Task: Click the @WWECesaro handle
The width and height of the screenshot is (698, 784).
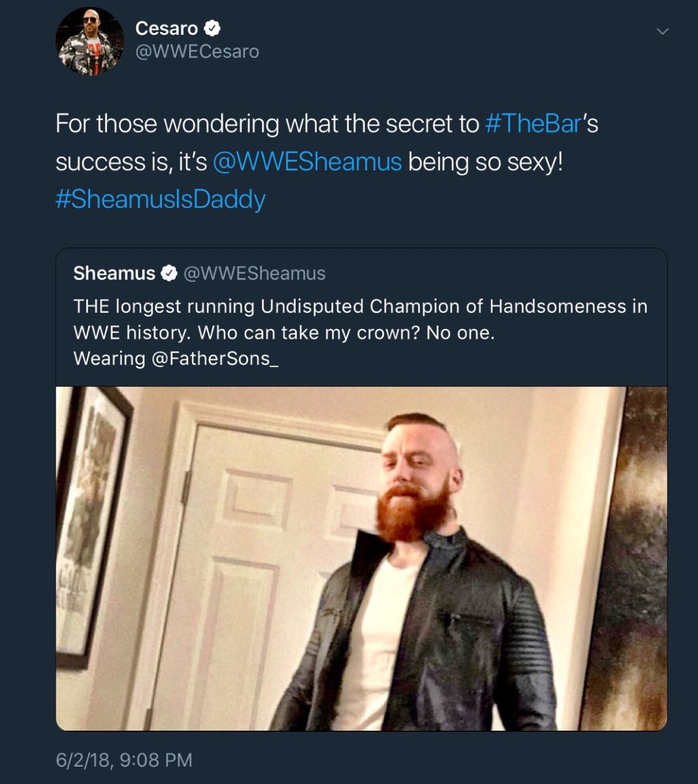Action: pyautogui.click(x=197, y=51)
